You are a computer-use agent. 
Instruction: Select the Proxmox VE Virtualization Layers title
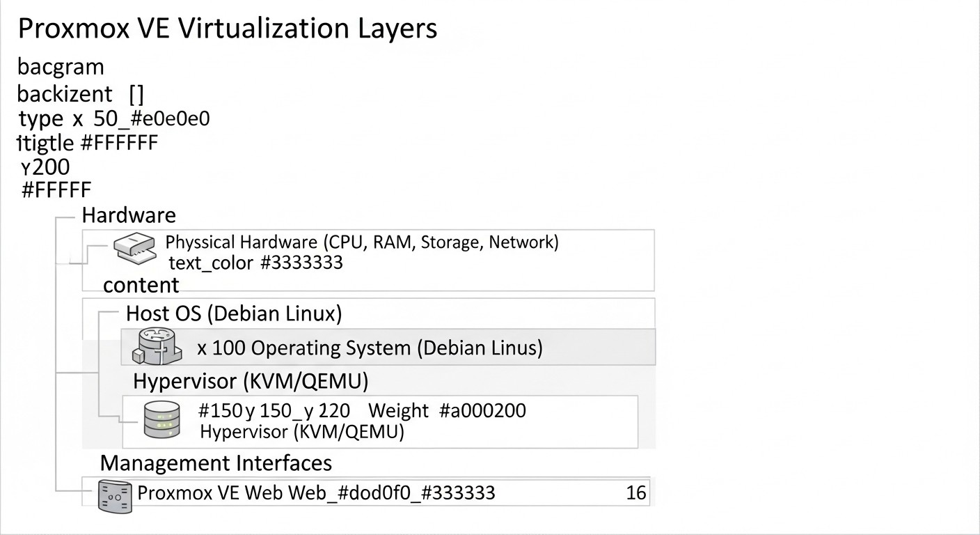[x=228, y=28]
